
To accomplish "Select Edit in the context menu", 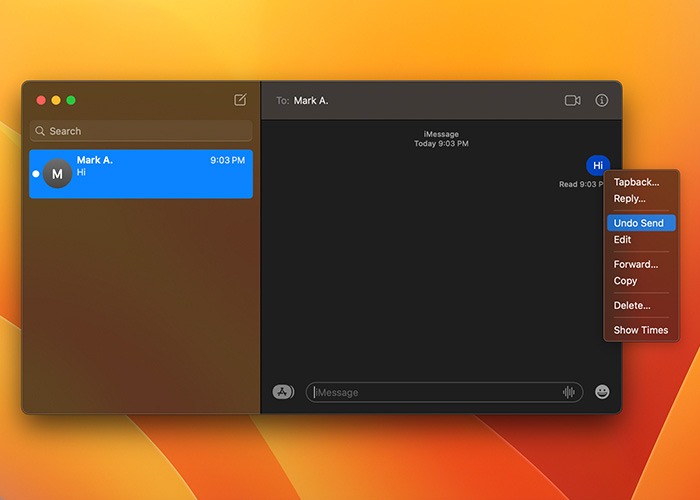I will pos(641,240).
